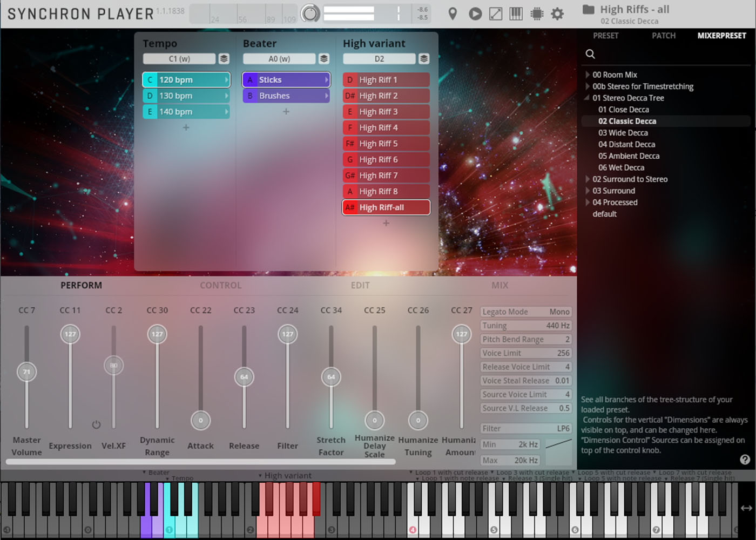Image resolution: width=756 pixels, height=540 pixels.
Task: Activate the 130 bpm tempo slot
Action: point(186,96)
